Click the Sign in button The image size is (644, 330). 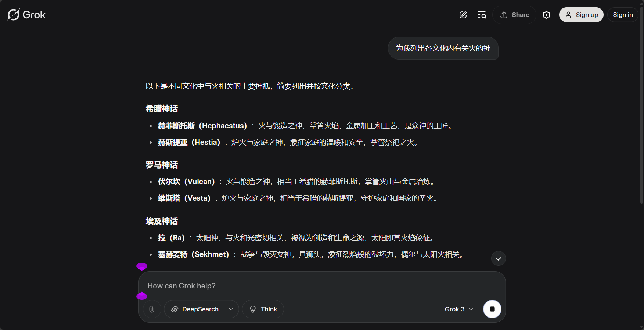623,15
